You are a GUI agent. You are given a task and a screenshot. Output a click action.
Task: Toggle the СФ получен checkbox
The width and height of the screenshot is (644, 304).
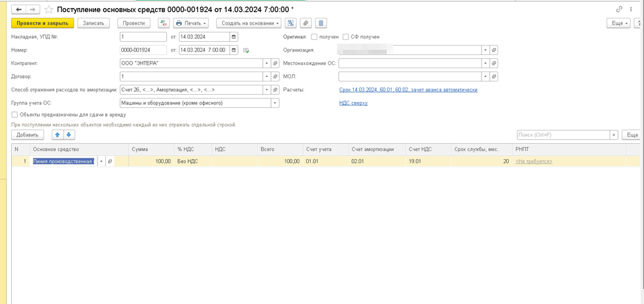[346, 37]
